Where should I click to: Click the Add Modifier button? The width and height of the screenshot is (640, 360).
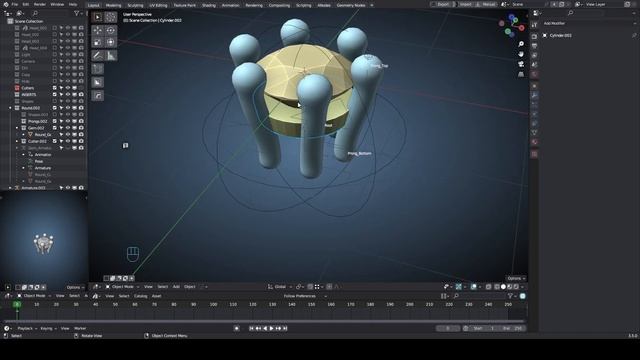click(554, 23)
